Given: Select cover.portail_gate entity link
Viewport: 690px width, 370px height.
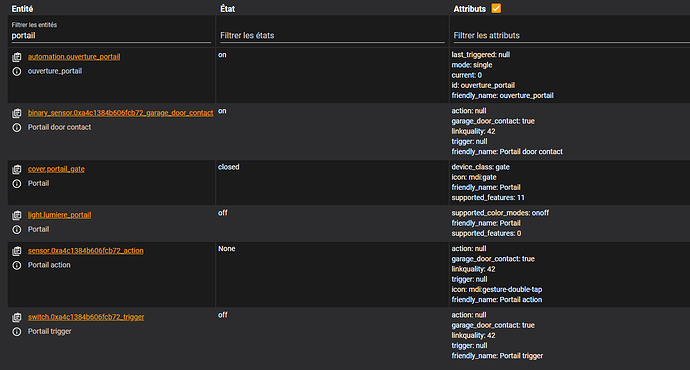Looking at the screenshot, I should coord(56,169).
